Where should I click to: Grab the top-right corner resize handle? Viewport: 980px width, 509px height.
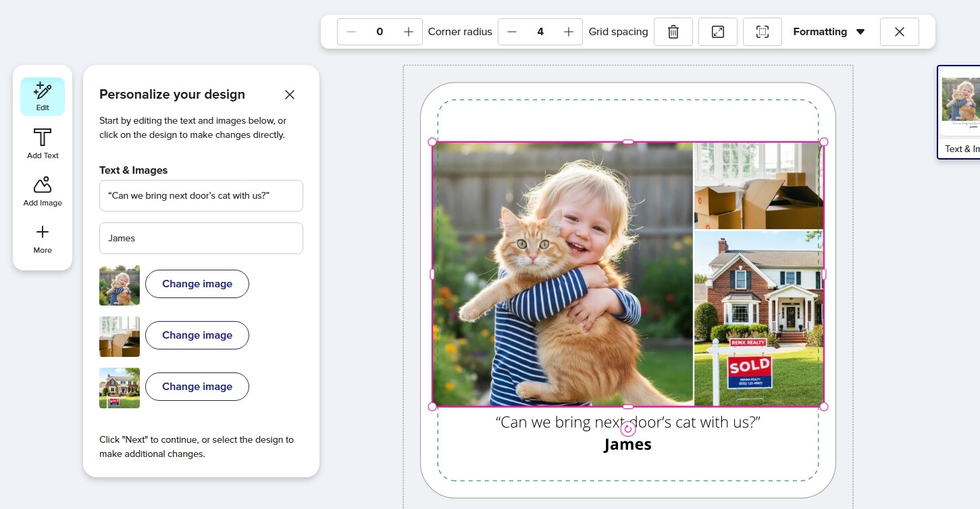(x=823, y=142)
